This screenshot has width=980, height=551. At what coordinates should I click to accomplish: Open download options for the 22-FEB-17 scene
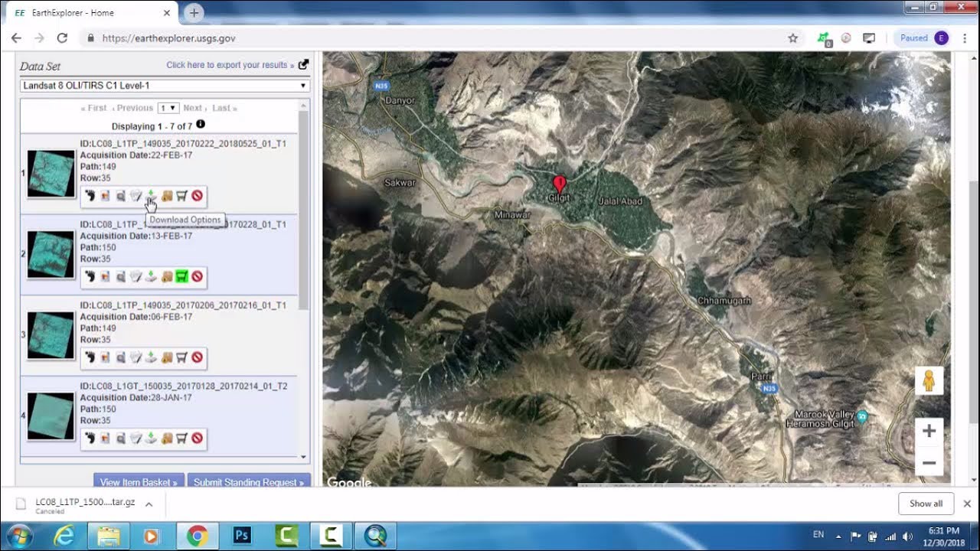pos(152,196)
